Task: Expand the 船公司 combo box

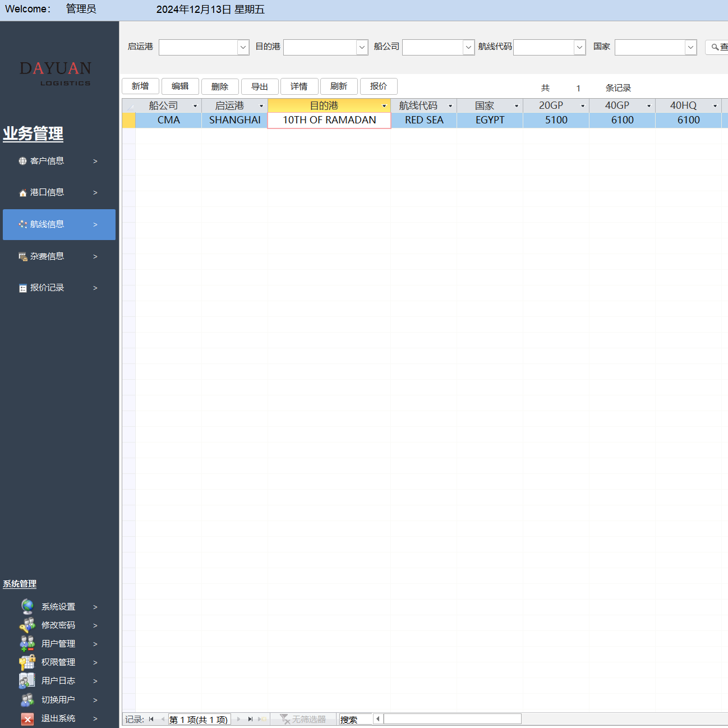Action: pyautogui.click(x=468, y=47)
